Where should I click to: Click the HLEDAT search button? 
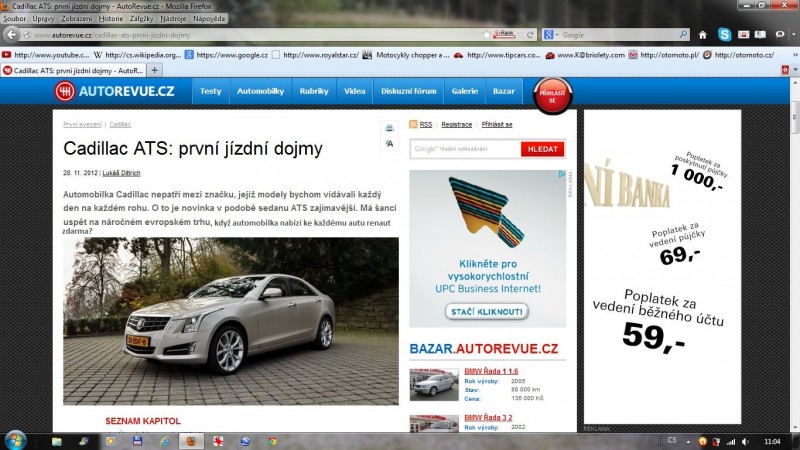[542, 149]
